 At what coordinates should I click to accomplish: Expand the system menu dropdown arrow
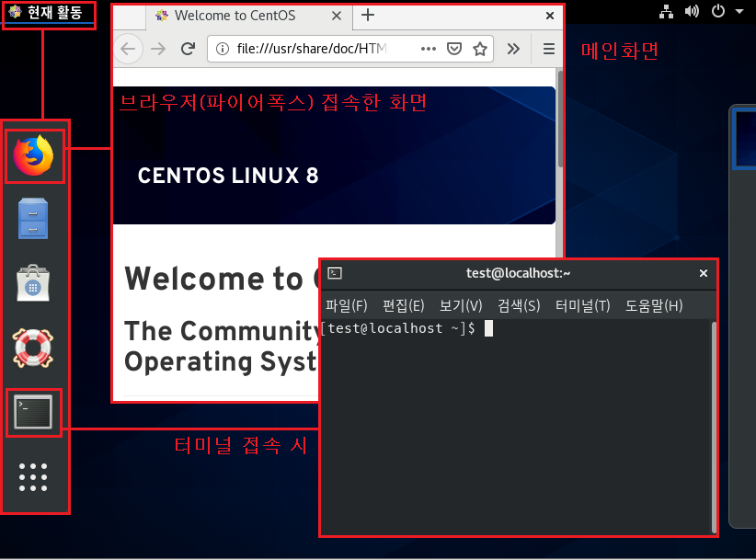tap(739, 12)
